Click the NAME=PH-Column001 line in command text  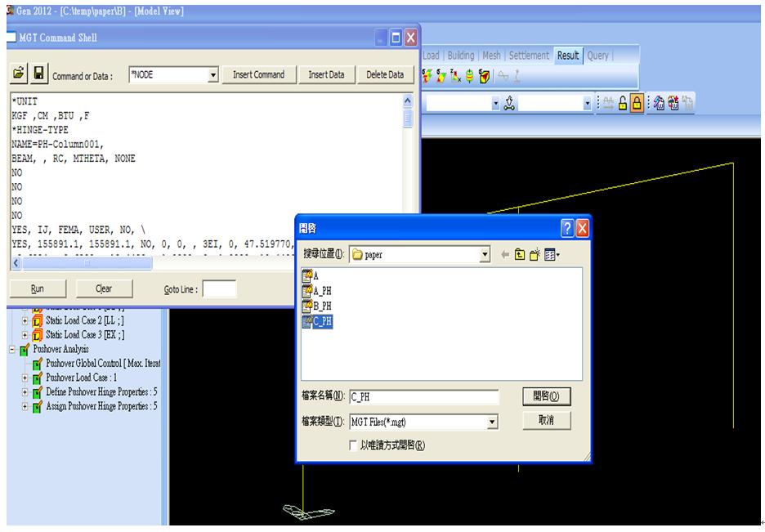click(57, 145)
